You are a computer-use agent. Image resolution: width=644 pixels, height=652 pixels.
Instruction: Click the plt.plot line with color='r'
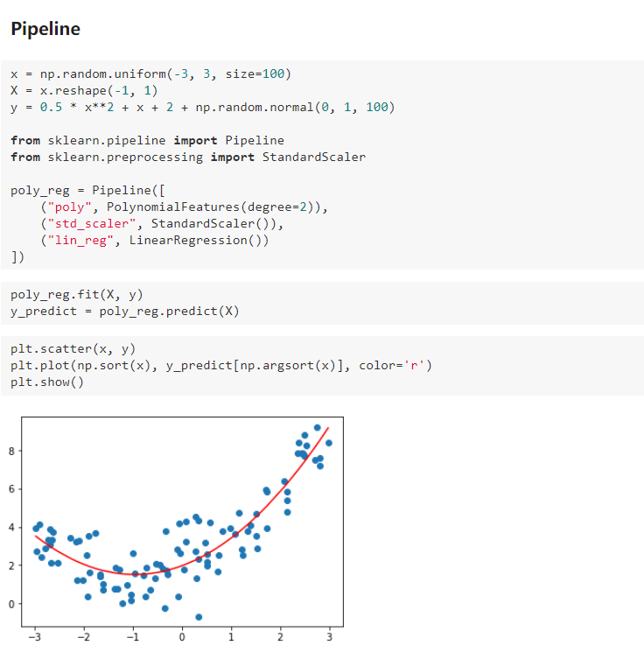coord(221,365)
